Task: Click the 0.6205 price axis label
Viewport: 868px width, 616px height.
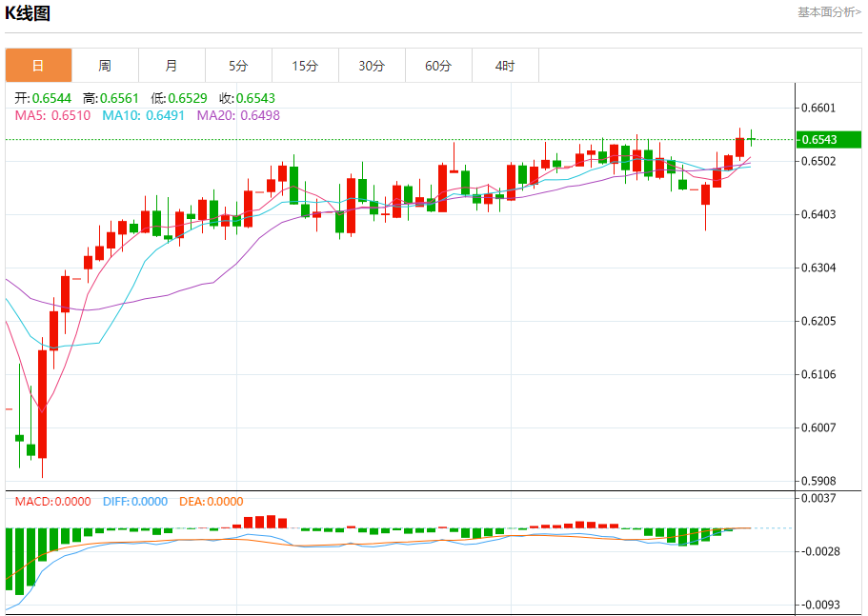Action: pyautogui.click(x=818, y=321)
